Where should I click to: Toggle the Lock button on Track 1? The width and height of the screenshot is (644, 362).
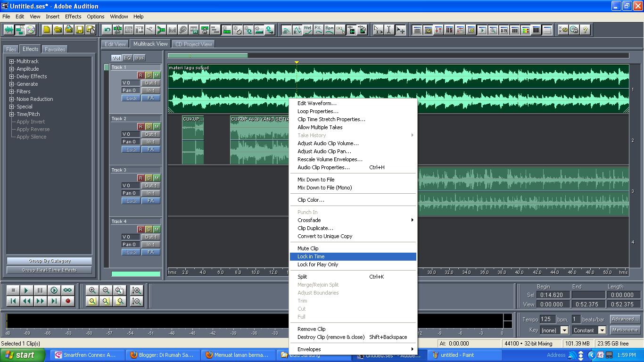pyautogui.click(x=131, y=98)
